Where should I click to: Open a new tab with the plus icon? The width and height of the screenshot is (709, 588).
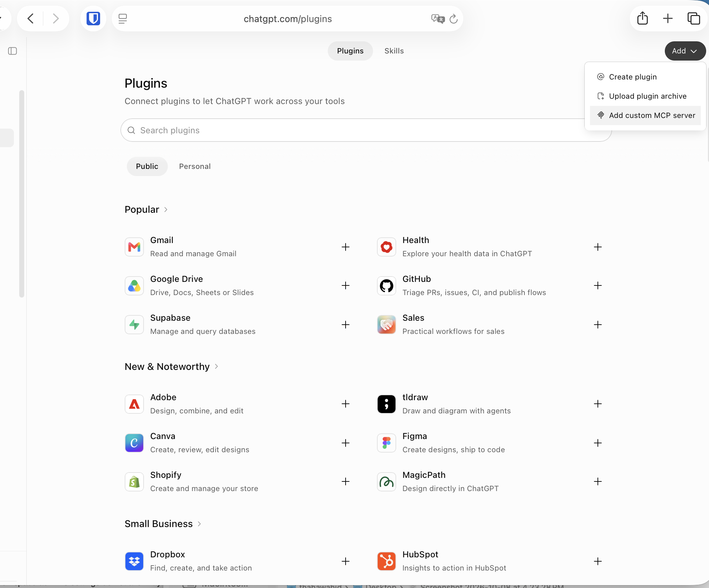click(668, 19)
